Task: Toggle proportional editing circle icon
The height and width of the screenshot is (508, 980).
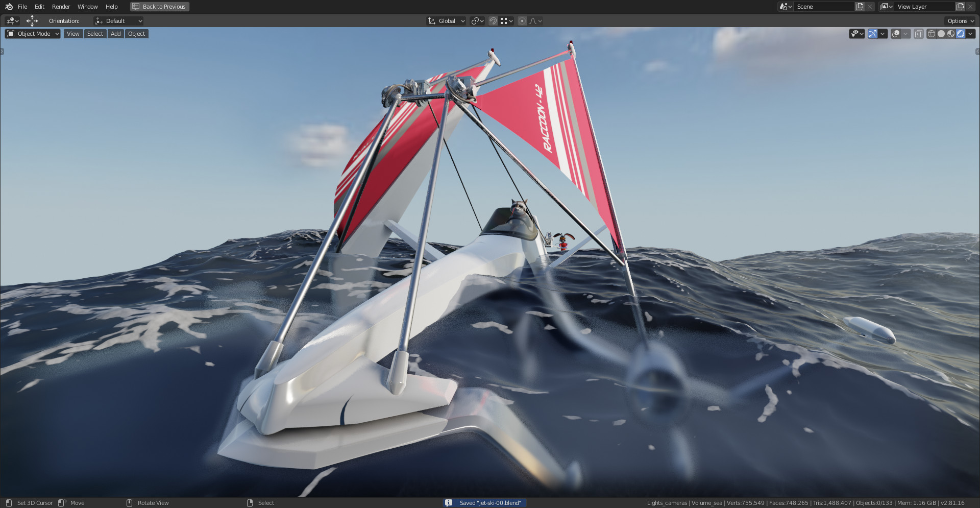Action: (x=522, y=21)
